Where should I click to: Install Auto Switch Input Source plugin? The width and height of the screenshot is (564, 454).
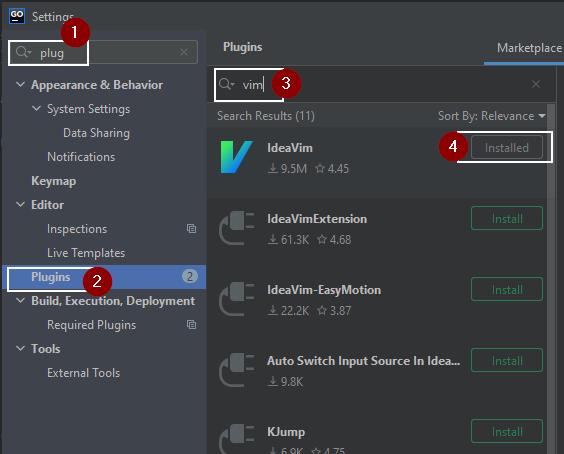click(x=507, y=360)
